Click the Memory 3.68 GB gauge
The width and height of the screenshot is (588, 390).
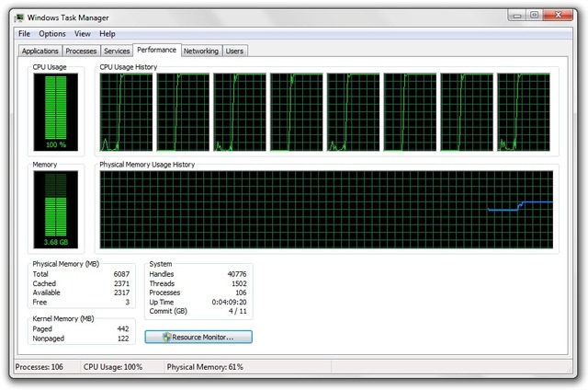[56, 210]
